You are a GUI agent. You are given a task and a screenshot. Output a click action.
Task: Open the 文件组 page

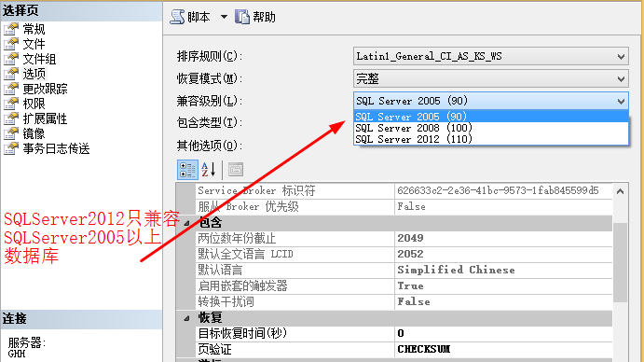pos(39,59)
